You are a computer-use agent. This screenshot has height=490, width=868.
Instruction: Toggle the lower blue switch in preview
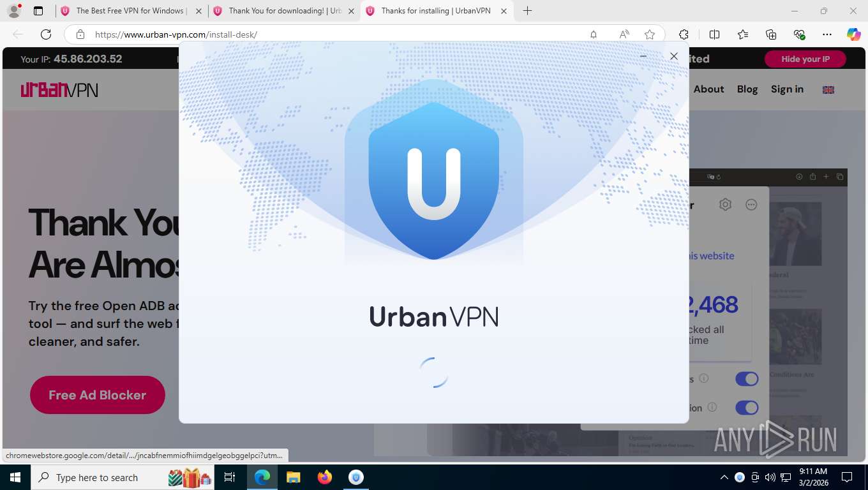click(x=747, y=408)
